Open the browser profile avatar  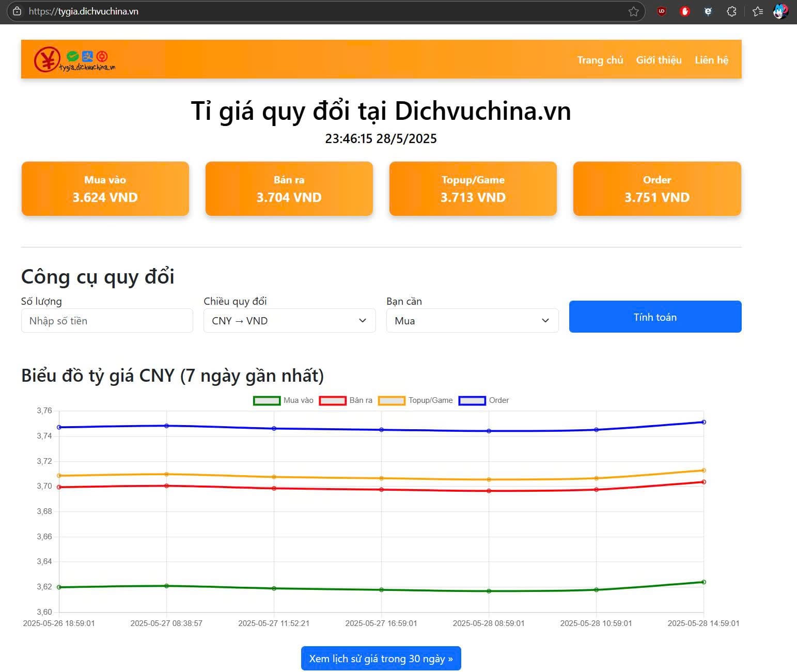(780, 11)
